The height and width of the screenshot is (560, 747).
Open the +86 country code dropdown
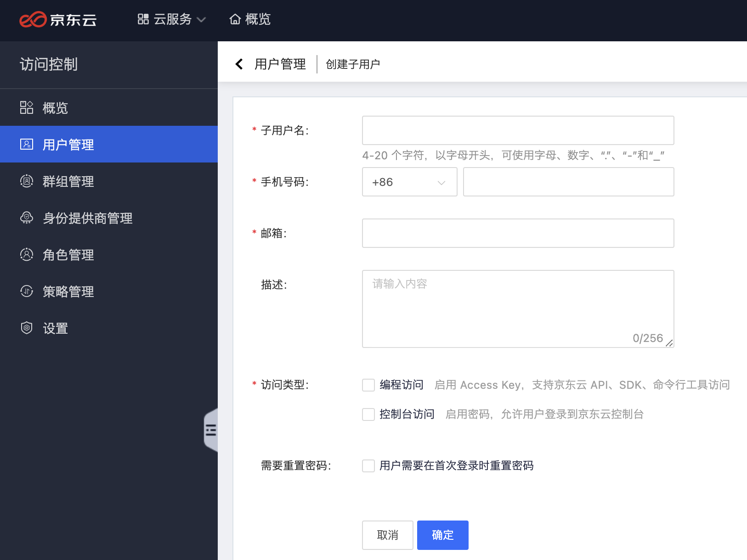(x=409, y=182)
